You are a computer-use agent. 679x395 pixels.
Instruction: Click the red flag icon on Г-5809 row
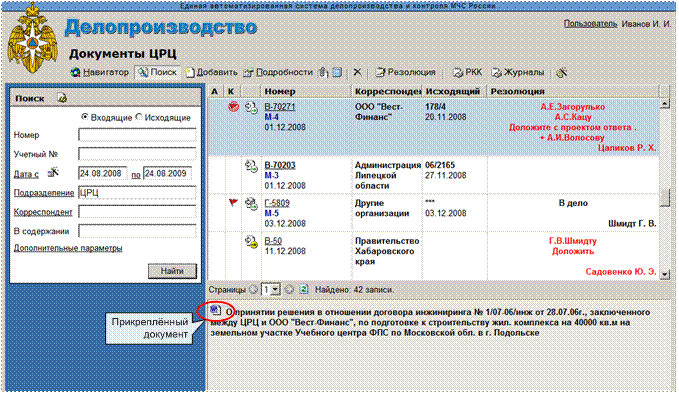coord(233,202)
